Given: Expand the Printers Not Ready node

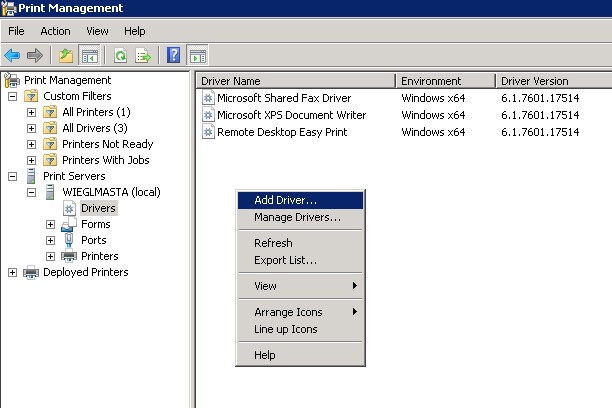Looking at the screenshot, I should click(x=32, y=144).
